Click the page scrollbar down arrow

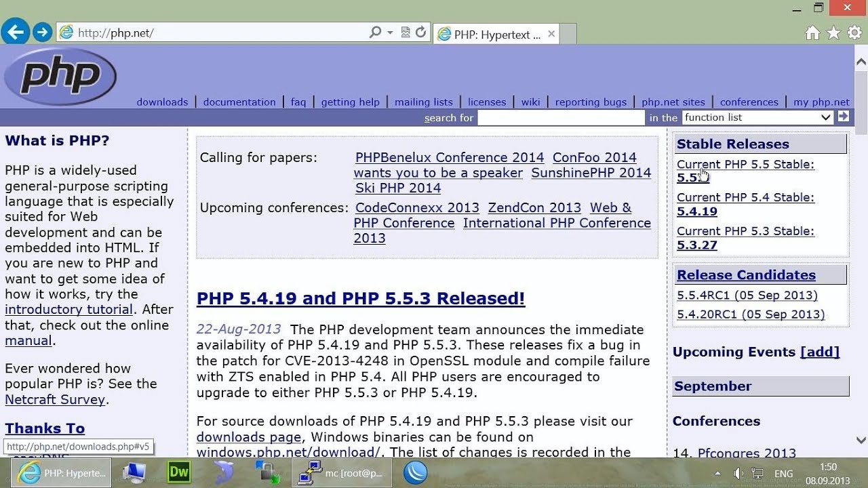click(x=861, y=440)
